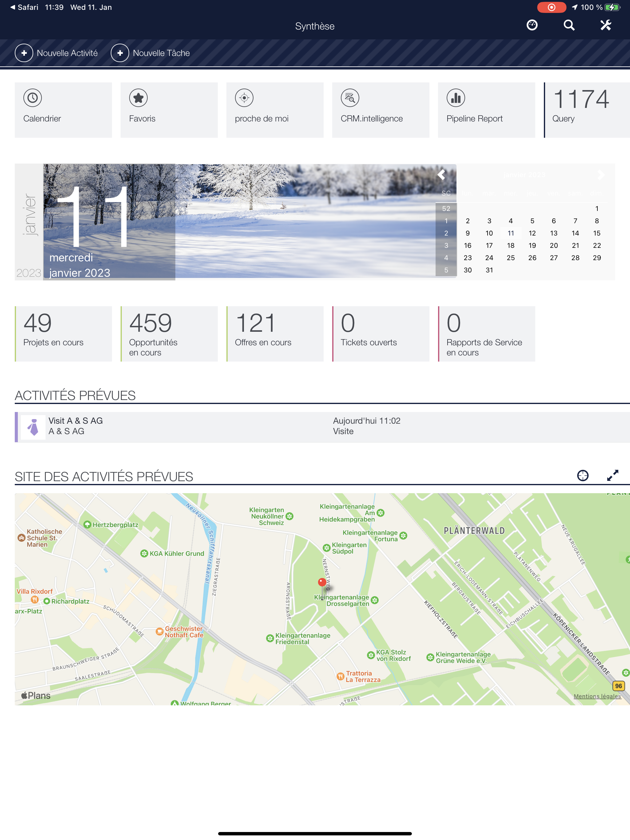Screen dimensions: 630x840
Task: Click the vertical janvier month label
Action: click(29, 215)
